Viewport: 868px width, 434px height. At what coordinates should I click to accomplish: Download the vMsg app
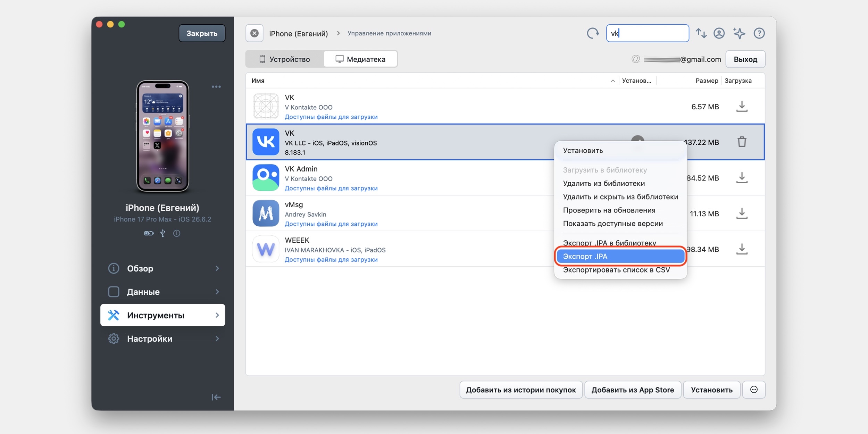point(742,213)
